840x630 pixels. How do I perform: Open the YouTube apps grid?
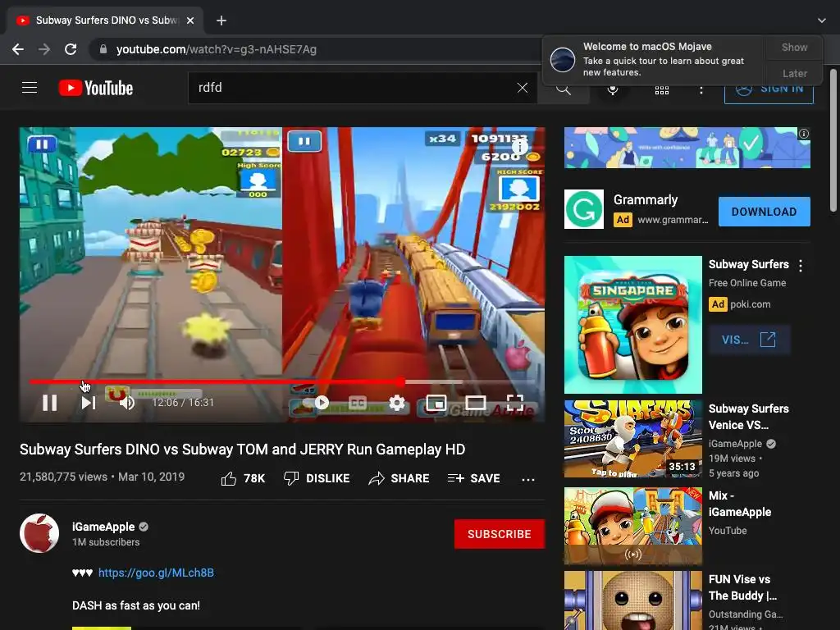point(662,90)
